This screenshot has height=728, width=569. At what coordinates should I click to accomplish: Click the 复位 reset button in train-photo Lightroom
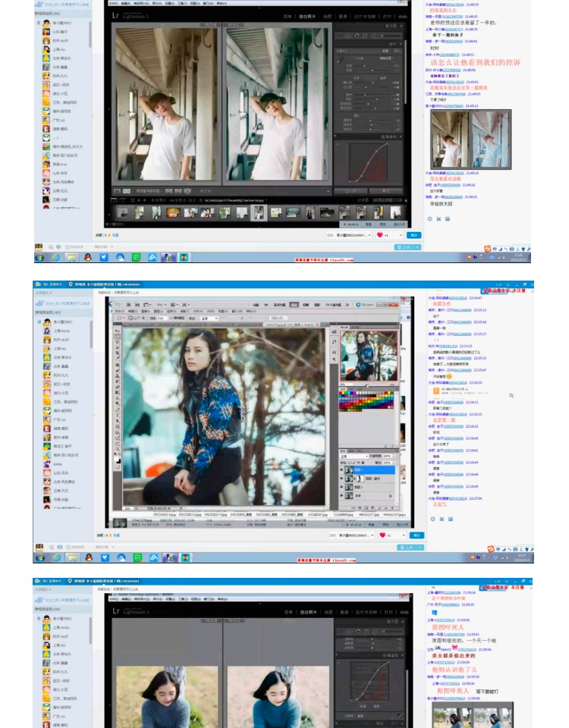[386, 191]
